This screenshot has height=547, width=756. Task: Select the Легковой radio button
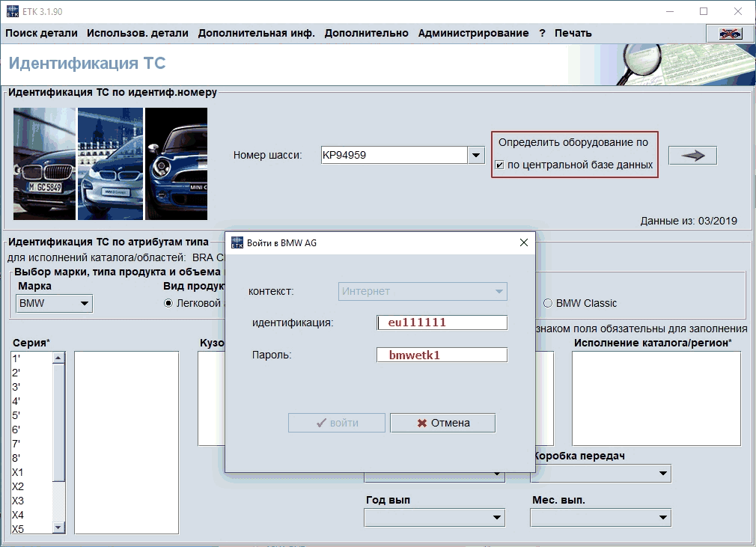[x=168, y=303]
